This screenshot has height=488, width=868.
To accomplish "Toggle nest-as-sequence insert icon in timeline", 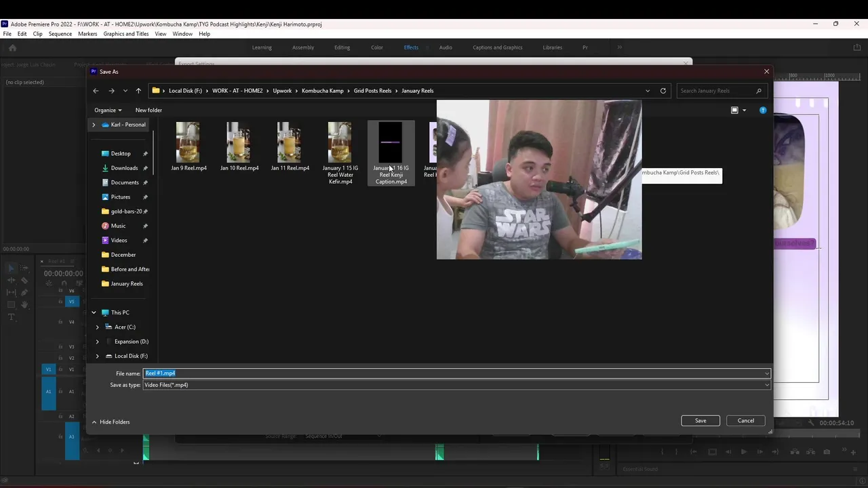I will [49, 284].
